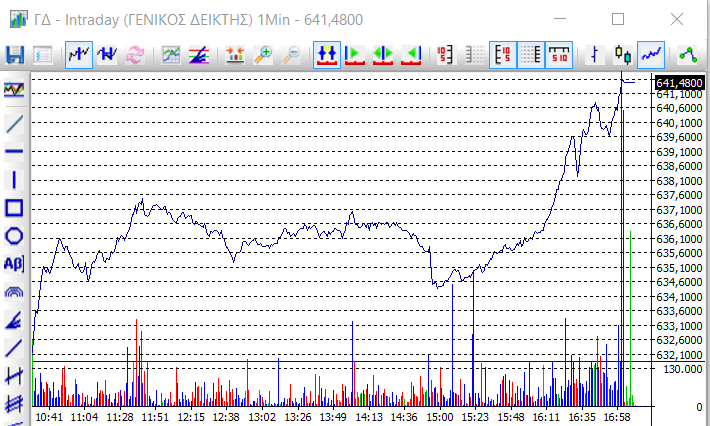Select the Aβ text annotation tool

[x=14, y=263]
